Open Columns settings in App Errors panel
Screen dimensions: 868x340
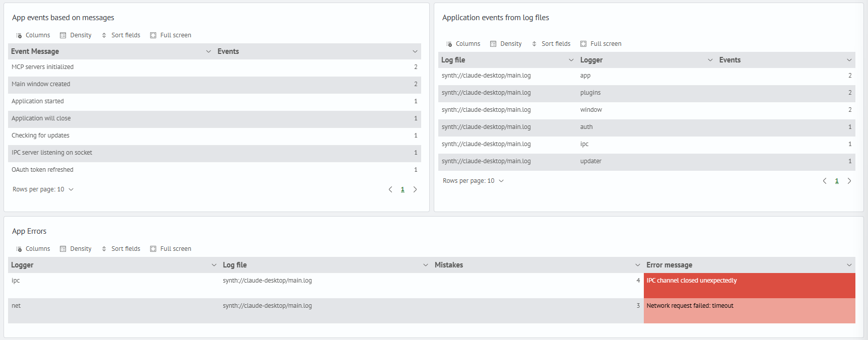click(33, 249)
